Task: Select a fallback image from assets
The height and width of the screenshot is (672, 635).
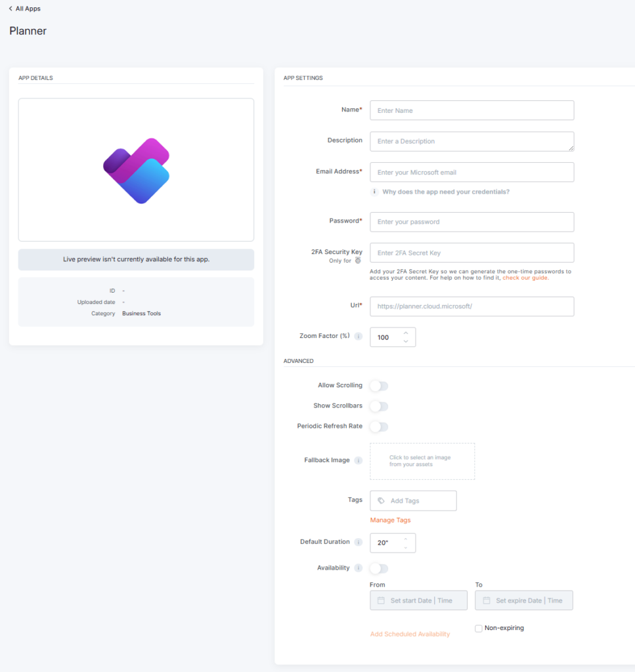Action: tap(422, 461)
